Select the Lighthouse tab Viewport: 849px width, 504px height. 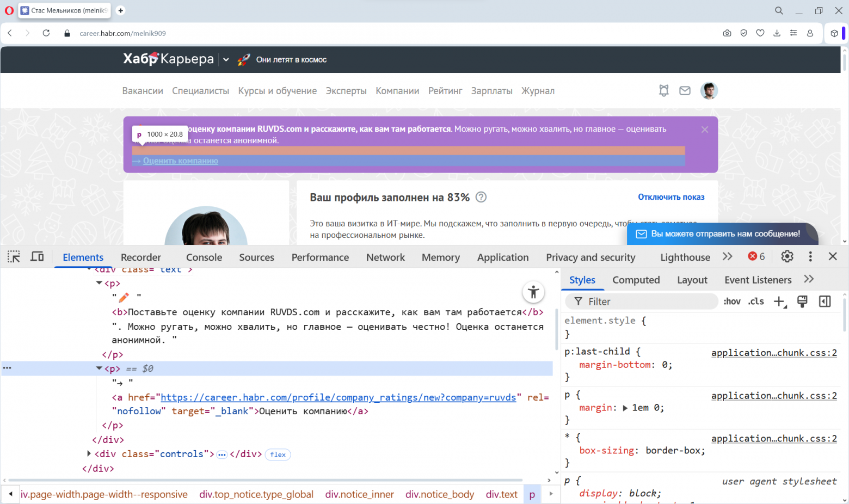coord(685,257)
